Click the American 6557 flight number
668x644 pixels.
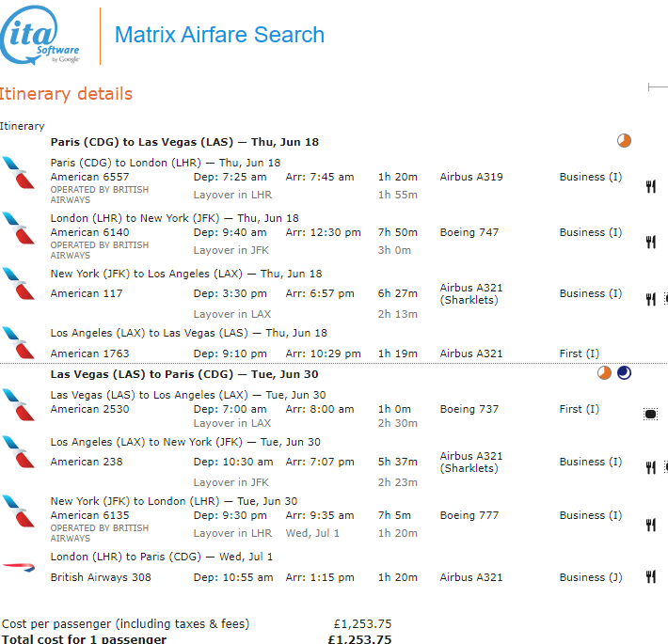pyautogui.click(x=90, y=177)
